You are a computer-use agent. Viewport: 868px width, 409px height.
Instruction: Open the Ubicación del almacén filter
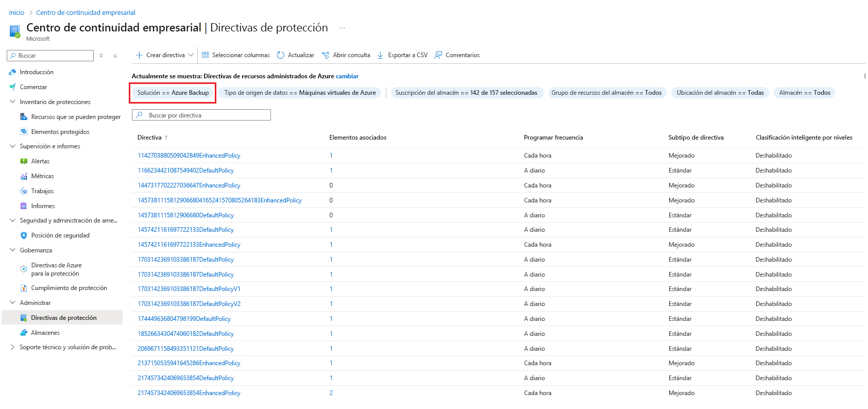(720, 93)
